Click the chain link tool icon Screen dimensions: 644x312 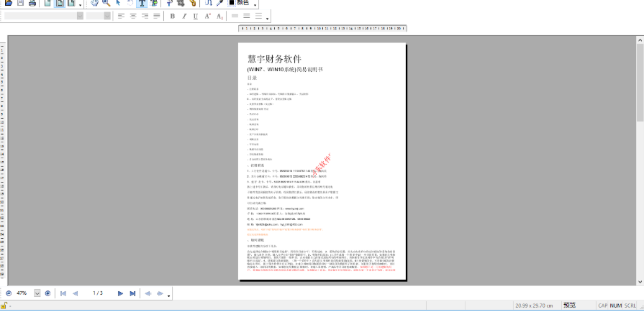193,3
